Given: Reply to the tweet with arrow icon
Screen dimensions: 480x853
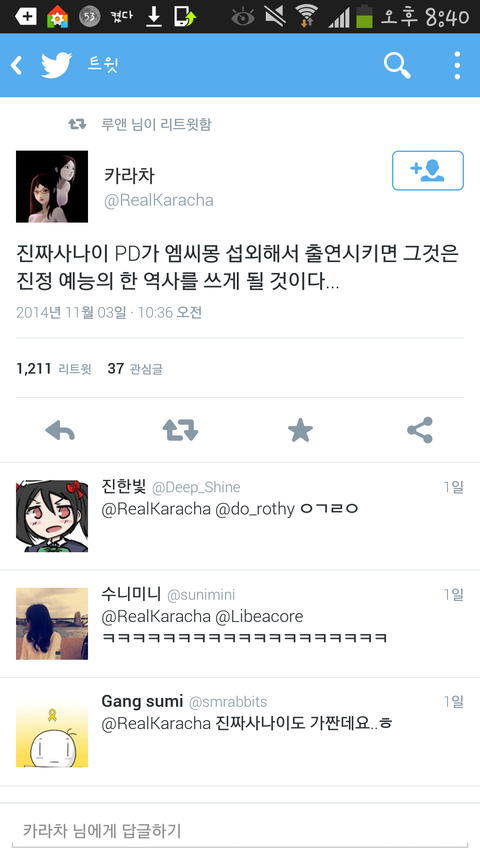Looking at the screenshot, I should pyautogui.click(x=60, y=431).
